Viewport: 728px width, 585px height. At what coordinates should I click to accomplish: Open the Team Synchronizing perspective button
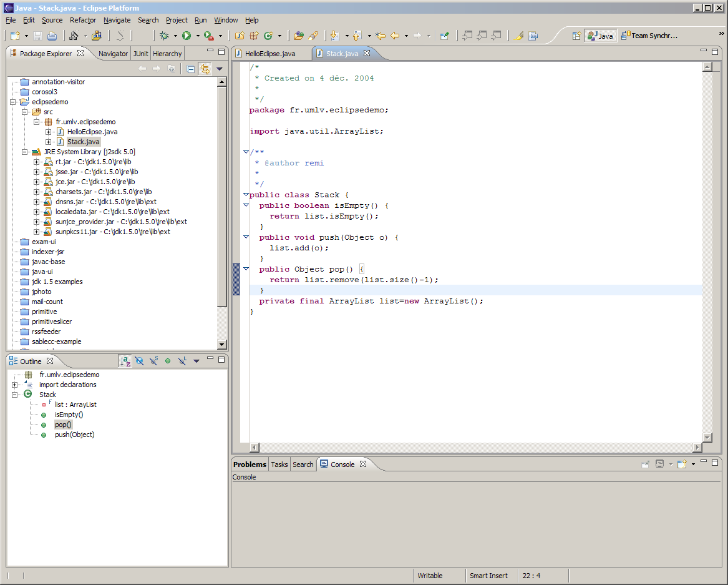(x=649, y=36)
